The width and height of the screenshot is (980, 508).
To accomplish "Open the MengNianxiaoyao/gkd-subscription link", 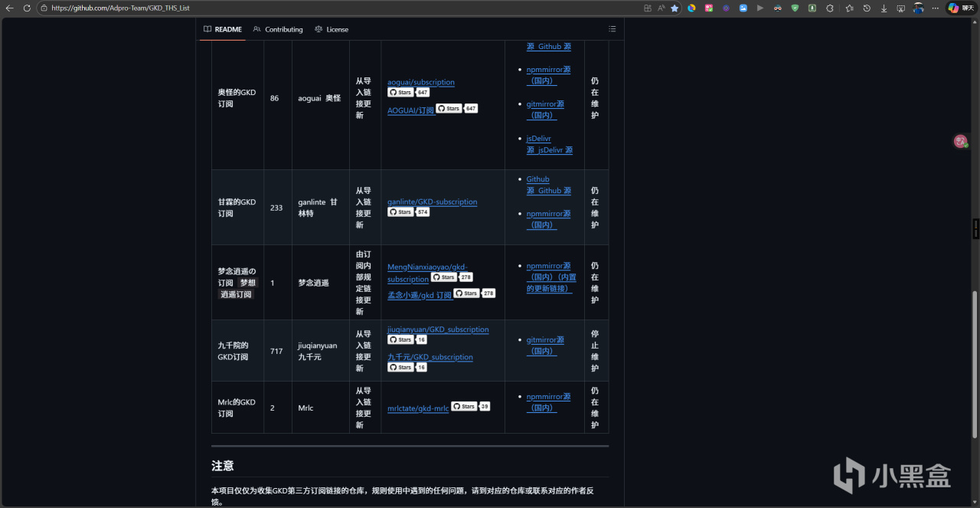I will pyautogui.click(x=427, y=273).
